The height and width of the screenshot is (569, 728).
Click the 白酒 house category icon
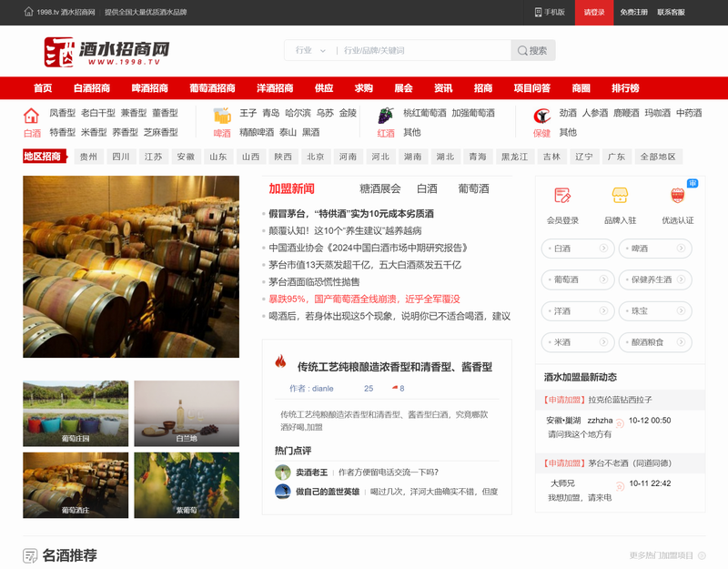coord(31,116)
